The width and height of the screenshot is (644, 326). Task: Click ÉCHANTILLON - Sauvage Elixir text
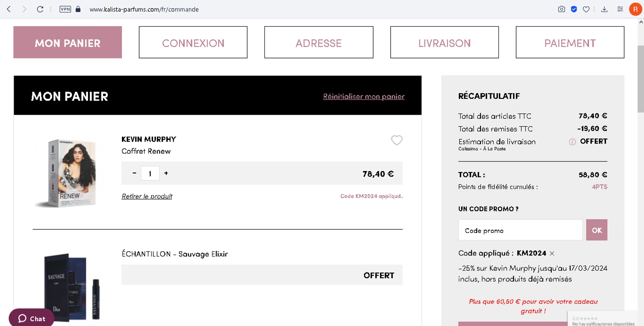point(174,254)
